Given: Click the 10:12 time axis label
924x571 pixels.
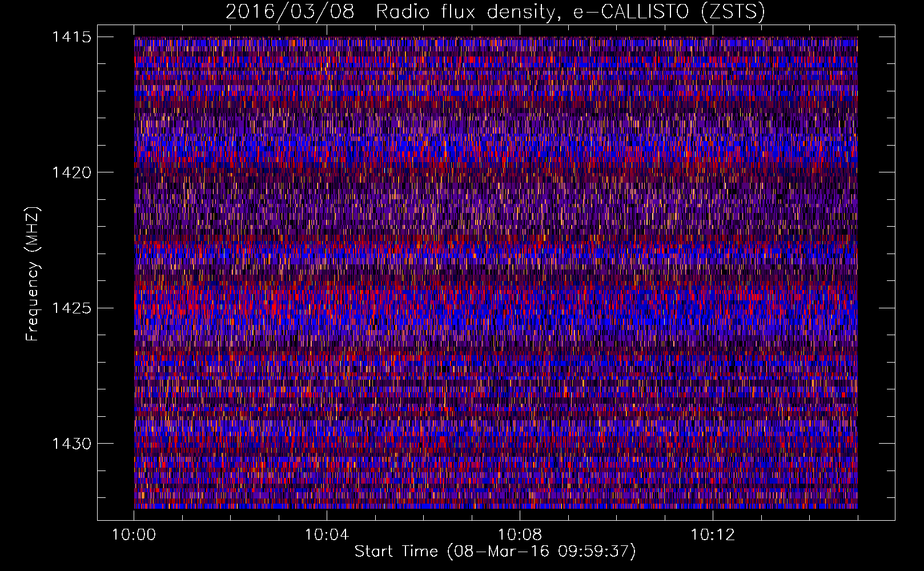Looking at the screenshot, I should [713, 535].
